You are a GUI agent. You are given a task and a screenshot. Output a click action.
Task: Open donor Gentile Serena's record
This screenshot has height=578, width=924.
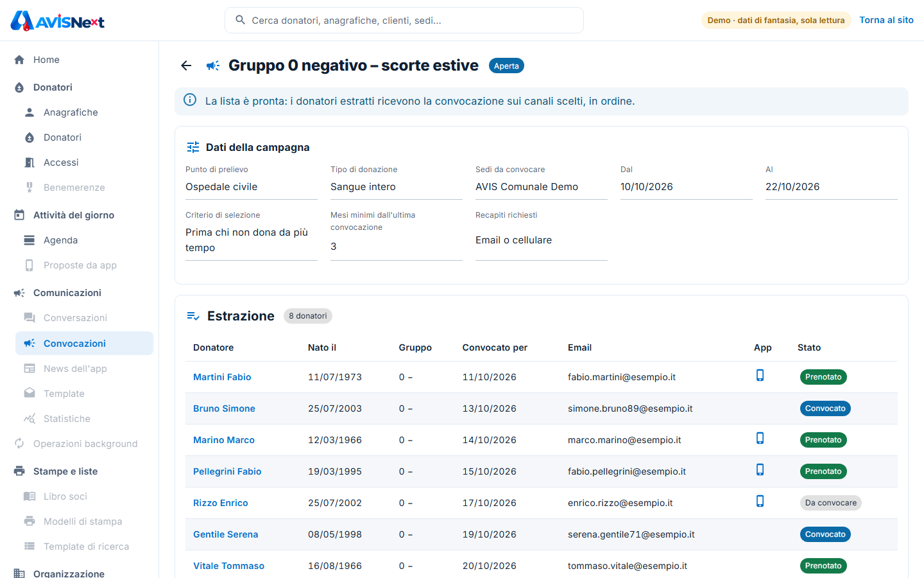[x=225, y=534]
